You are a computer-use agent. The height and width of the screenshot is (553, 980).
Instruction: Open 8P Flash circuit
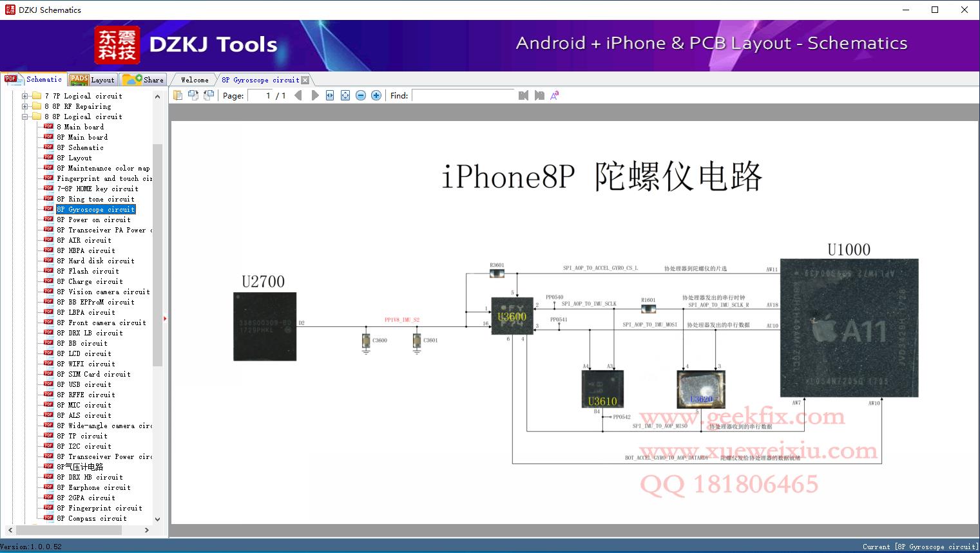pyautogui.click(x=88, y=271)
